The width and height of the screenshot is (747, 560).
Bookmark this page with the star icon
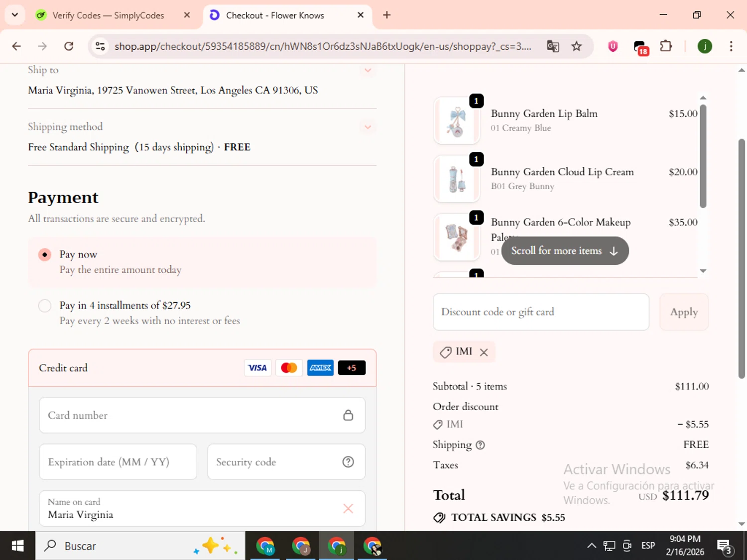click(576, 46)
